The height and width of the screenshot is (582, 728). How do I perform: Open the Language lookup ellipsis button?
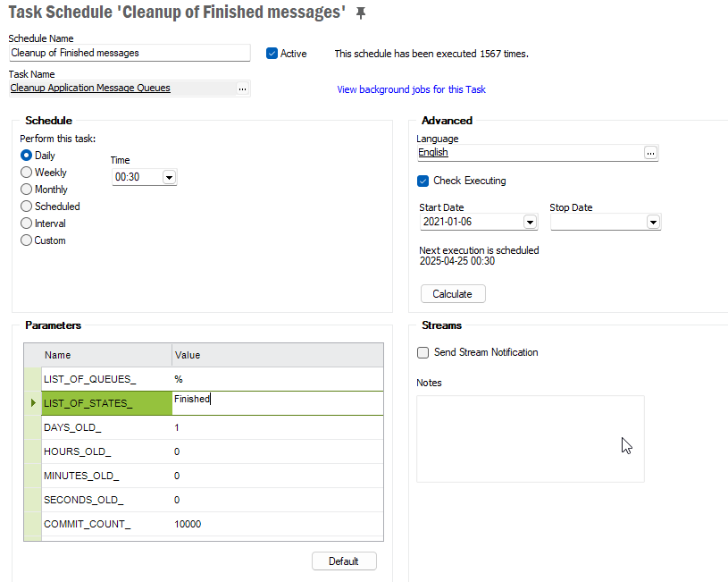[x=650, y=153]
